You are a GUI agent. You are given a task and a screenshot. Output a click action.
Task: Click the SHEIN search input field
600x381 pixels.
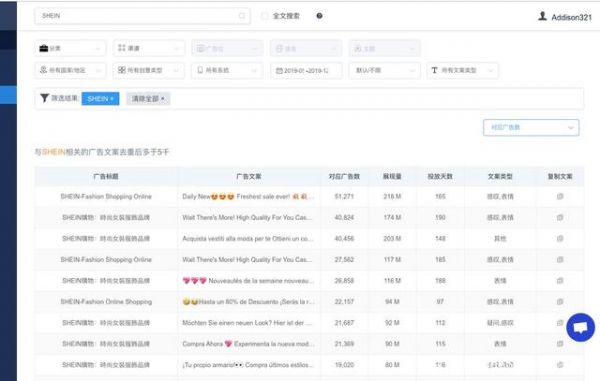tap(142, 16)
